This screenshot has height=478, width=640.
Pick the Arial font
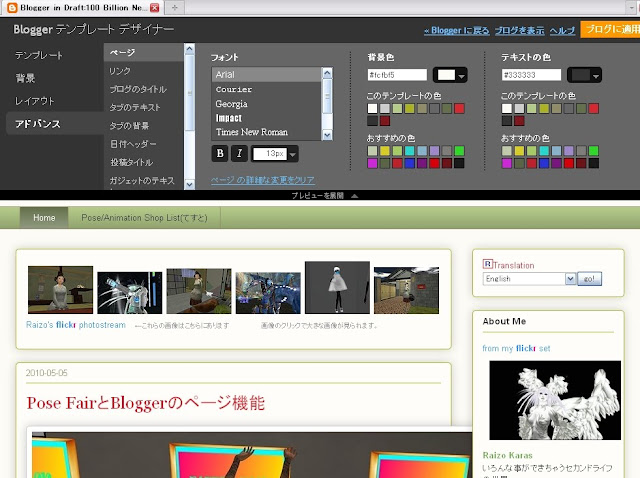pyautogui.click(x=267, y=75)
